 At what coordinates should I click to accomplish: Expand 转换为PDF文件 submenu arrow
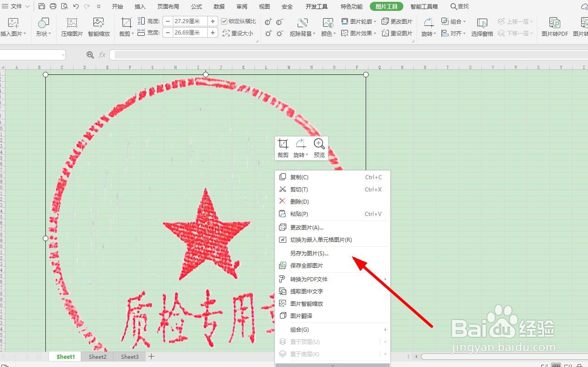click(x=385, y=279)
